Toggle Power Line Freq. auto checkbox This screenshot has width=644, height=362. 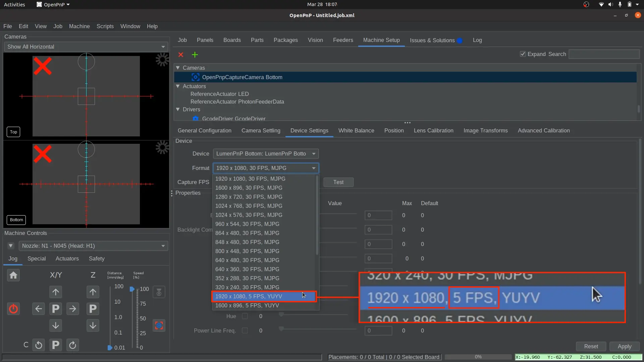(245, 330)
